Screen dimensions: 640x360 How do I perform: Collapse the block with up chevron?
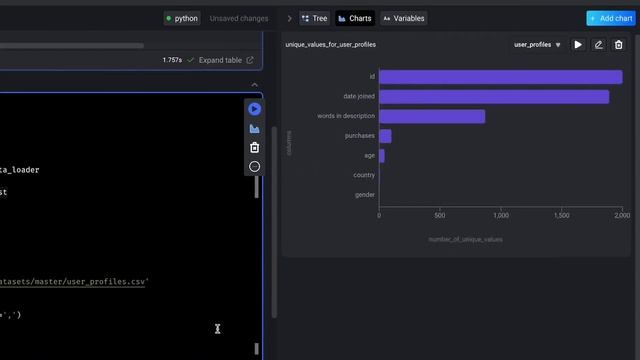[254, 85]
